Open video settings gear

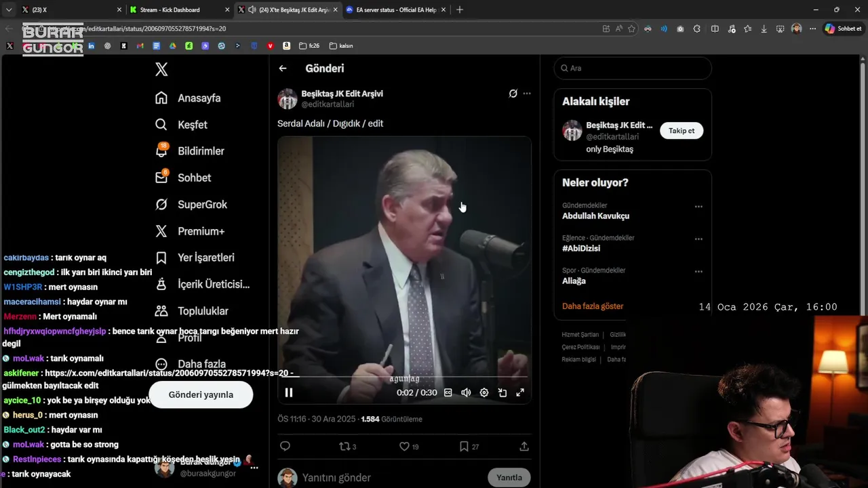pos(484,392)
